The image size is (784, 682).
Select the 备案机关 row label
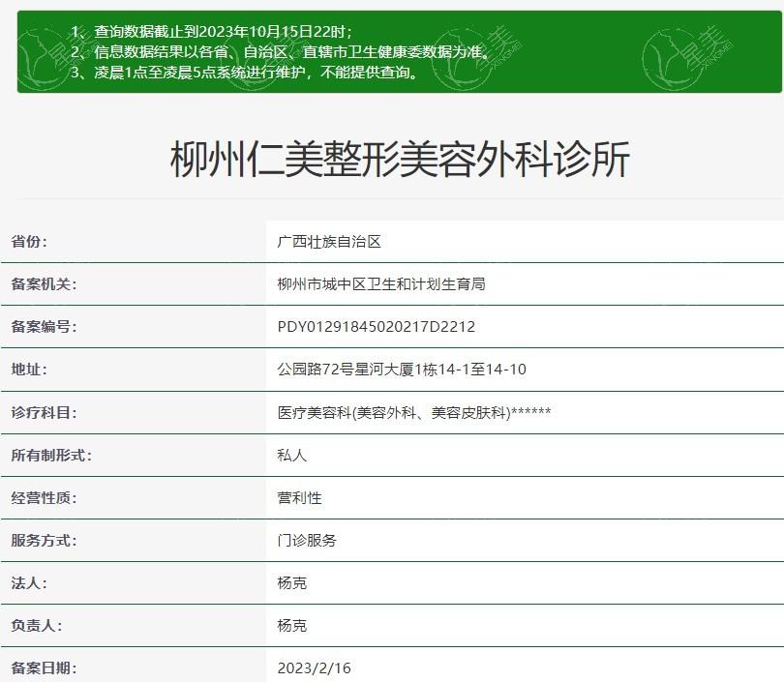(x=43, y=284)
